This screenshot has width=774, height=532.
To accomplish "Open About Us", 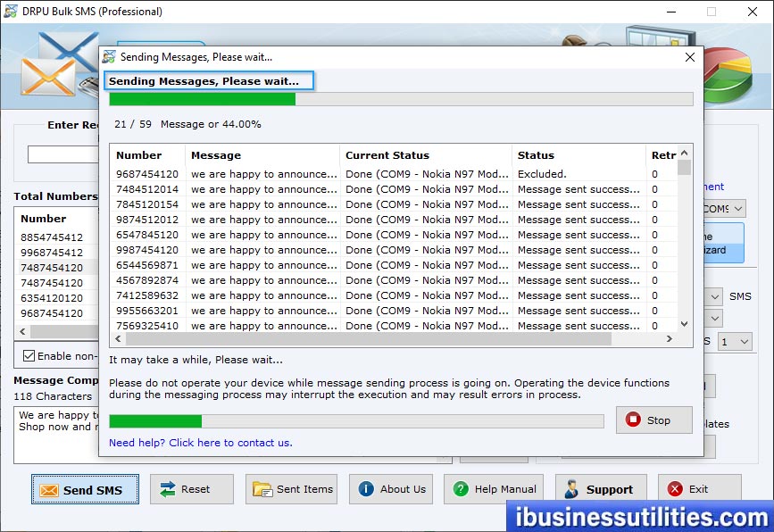I will point(391,489).
